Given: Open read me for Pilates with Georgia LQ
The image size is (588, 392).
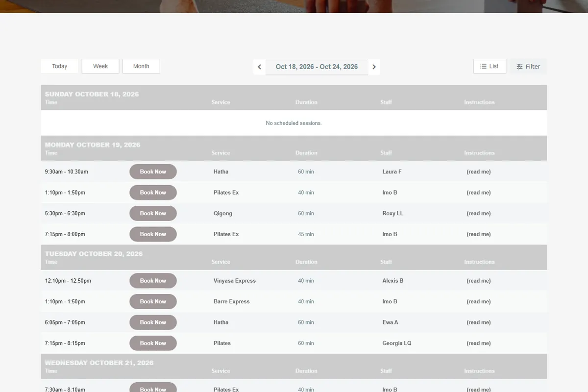Looking at the screenshot, I should 479,343.
